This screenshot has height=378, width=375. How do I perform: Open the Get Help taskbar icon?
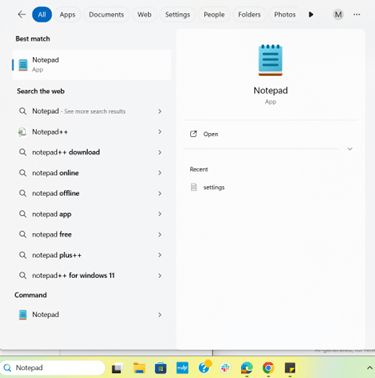coord(204,367)
